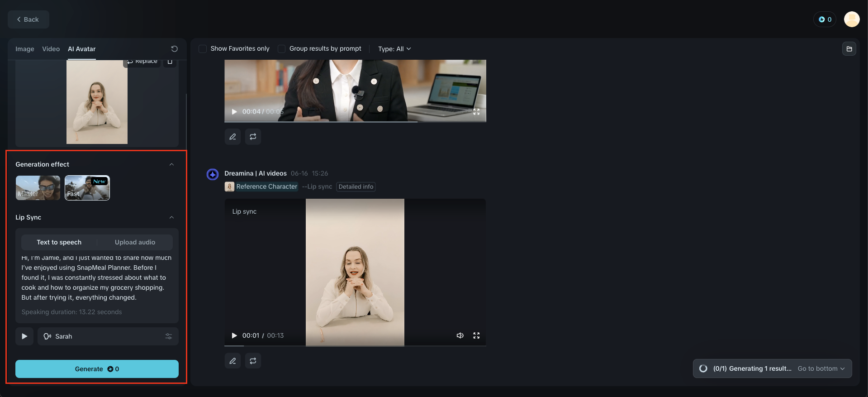
Task: Click the Go to bottom link
Action: [x=821, y=368]
